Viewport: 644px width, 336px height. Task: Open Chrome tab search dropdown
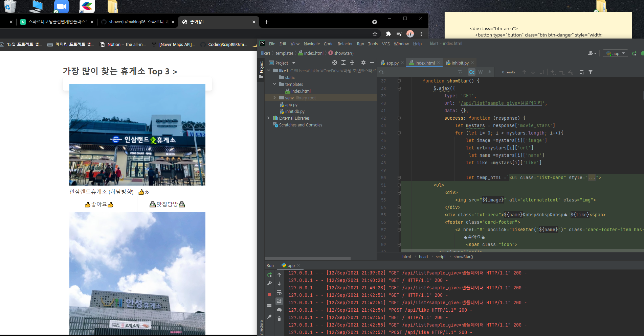pos(375,22)
